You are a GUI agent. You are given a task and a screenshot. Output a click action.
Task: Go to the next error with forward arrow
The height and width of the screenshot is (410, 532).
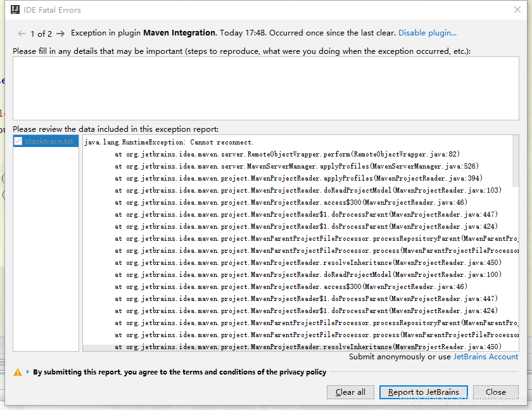point(60,34)
